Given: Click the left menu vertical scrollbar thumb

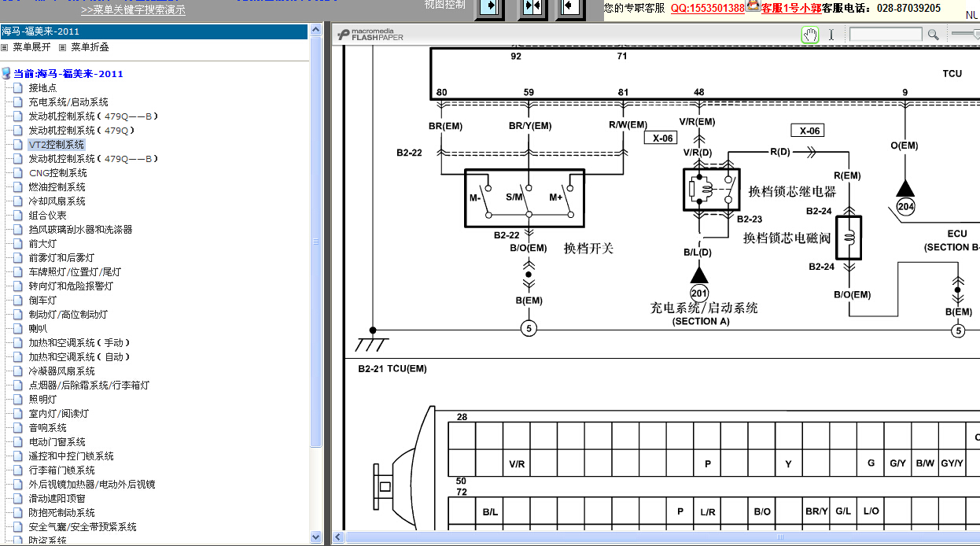Looking at the screenshot, I should coord(316,242).
